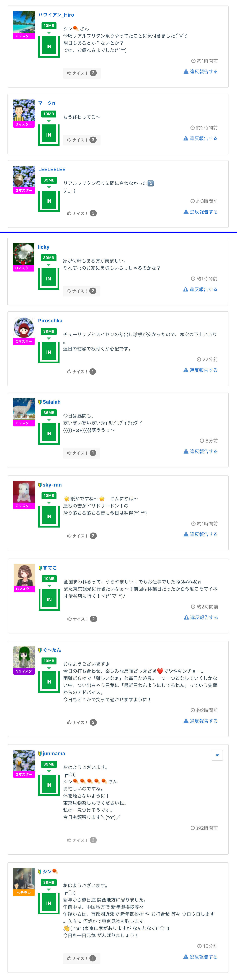The height and width of the screenshot is (980, 237).
Task: Click the IN badge on マークn's post
Action: (49, 135)
